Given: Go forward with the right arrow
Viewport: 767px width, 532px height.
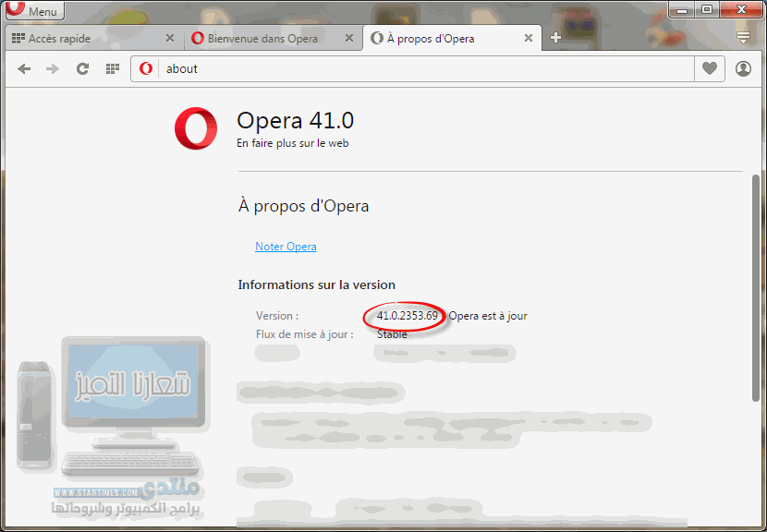Looking at the screenshot, I should click(x=53, y=69).
